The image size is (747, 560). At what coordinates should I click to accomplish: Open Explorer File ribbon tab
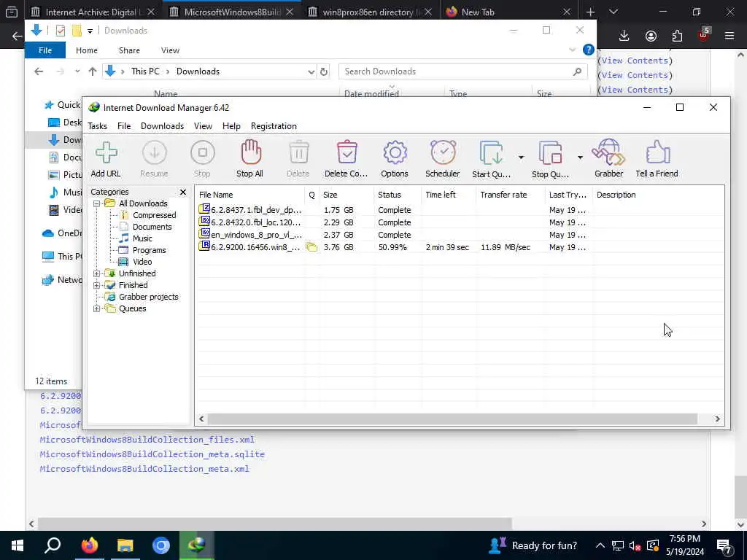(45, 50)
